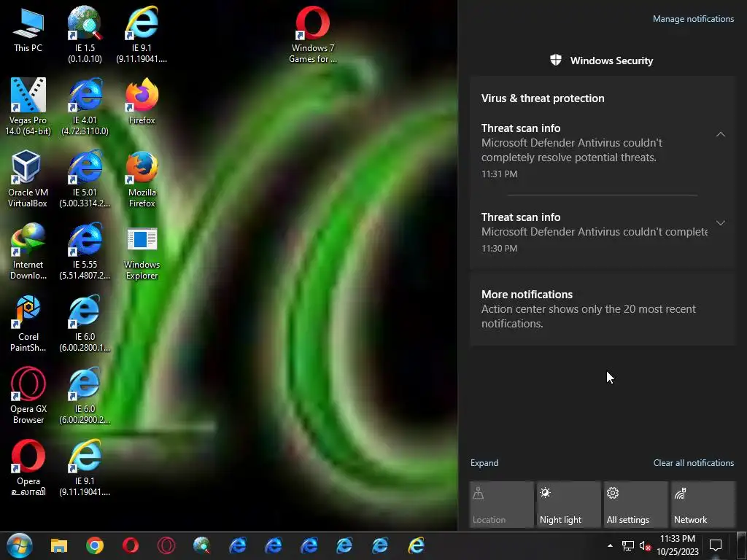Toggle the action center taskbar icon
This screenshot has width=747, height=560.
[x=716, y=545]
